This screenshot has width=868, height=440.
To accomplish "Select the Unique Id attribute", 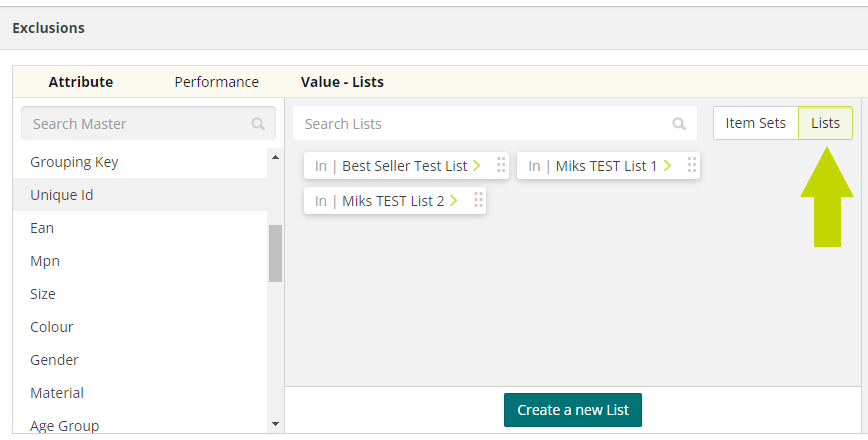I will (140, 195).
